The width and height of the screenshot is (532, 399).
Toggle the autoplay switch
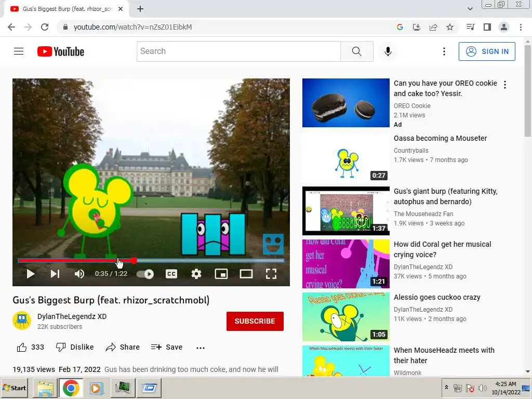coord(145,274)
